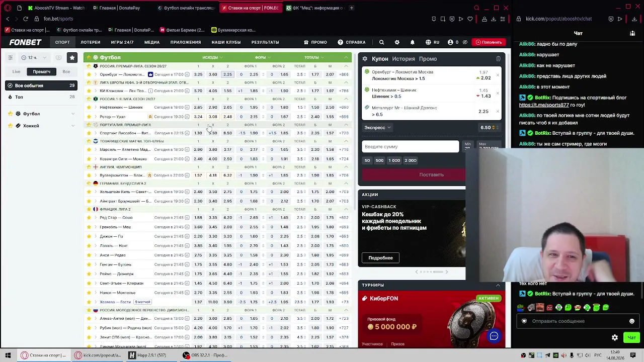This screenshot has width=644, height=362.
Task: Switch to coupon Промо tab
Action: click(x=428, y=59)
